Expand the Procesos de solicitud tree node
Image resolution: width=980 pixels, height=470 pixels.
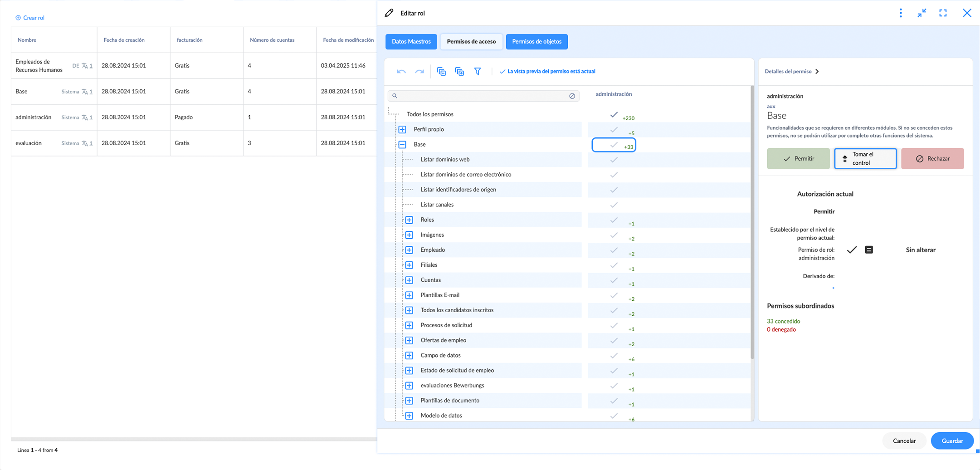pos(409,325)
